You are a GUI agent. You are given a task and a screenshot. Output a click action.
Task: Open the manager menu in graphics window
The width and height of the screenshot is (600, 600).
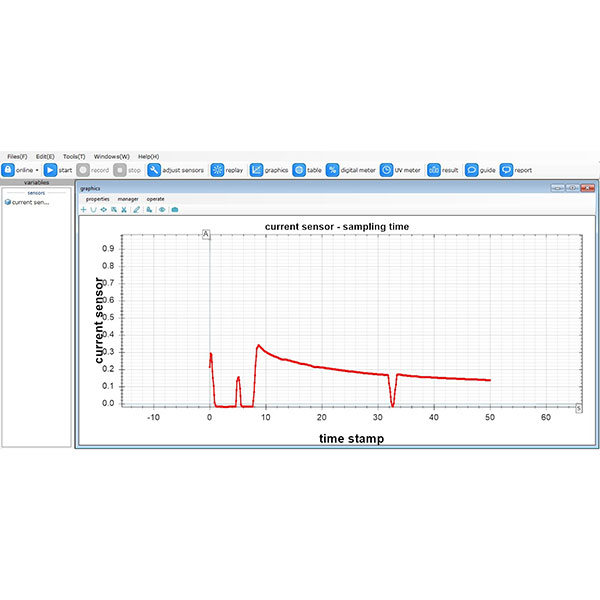128,199
